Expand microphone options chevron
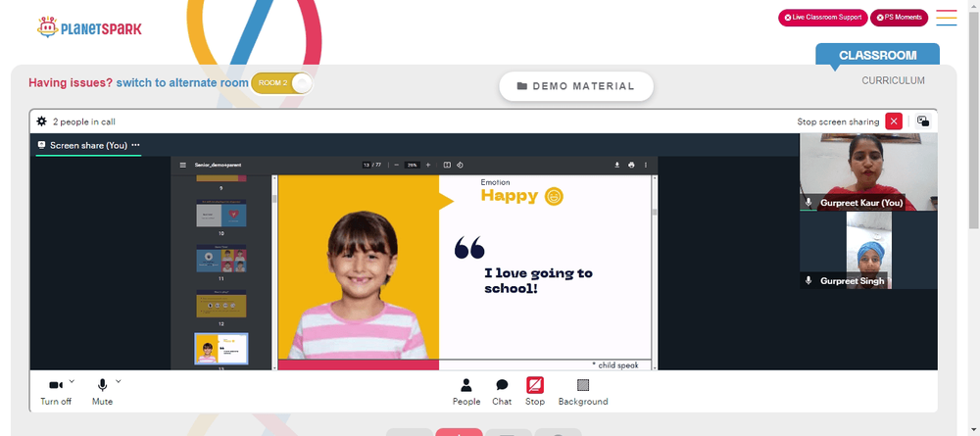 click(x=119, y=380)
